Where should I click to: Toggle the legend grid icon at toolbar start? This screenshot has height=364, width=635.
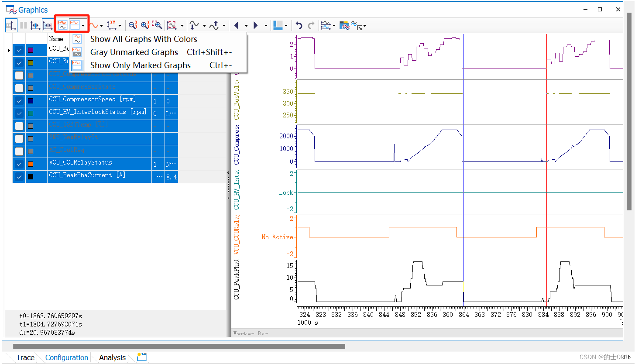[11, 25]
